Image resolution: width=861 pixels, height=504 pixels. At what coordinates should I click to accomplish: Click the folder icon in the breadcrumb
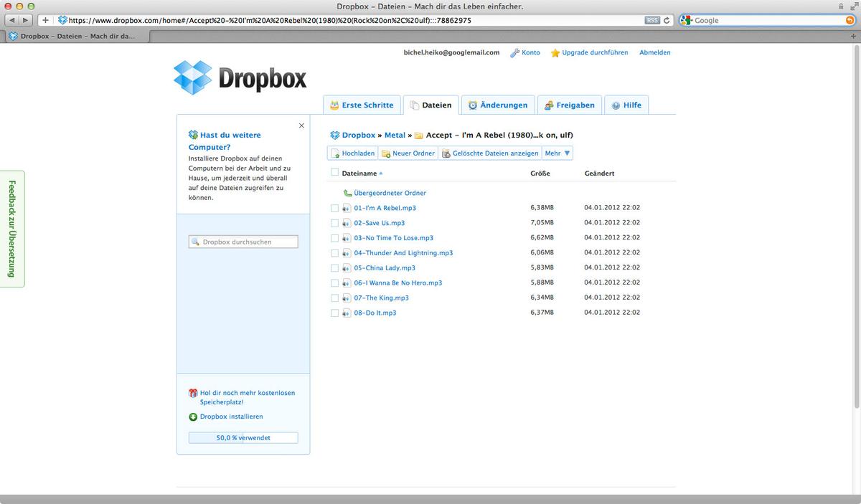pyautogui.click(x=418, y=135)
